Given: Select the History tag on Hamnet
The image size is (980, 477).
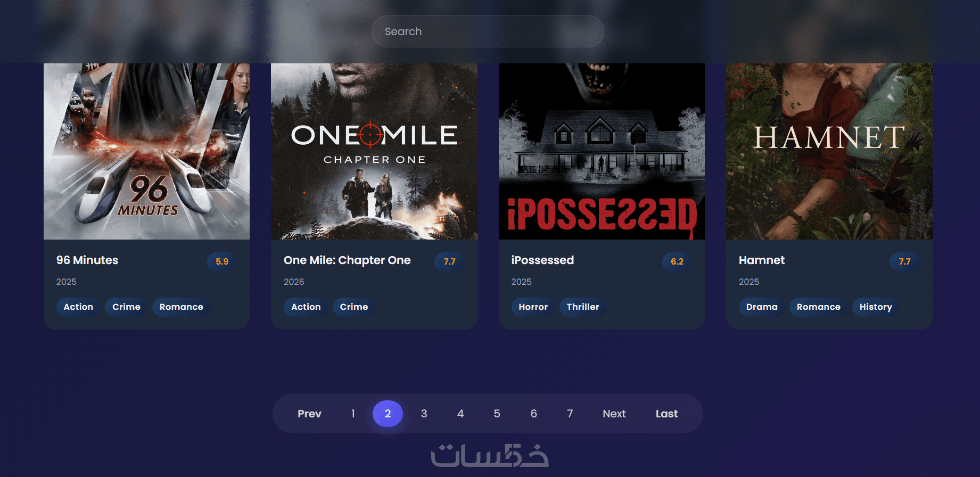Looking at the screenshot, I should coord(876,307).
